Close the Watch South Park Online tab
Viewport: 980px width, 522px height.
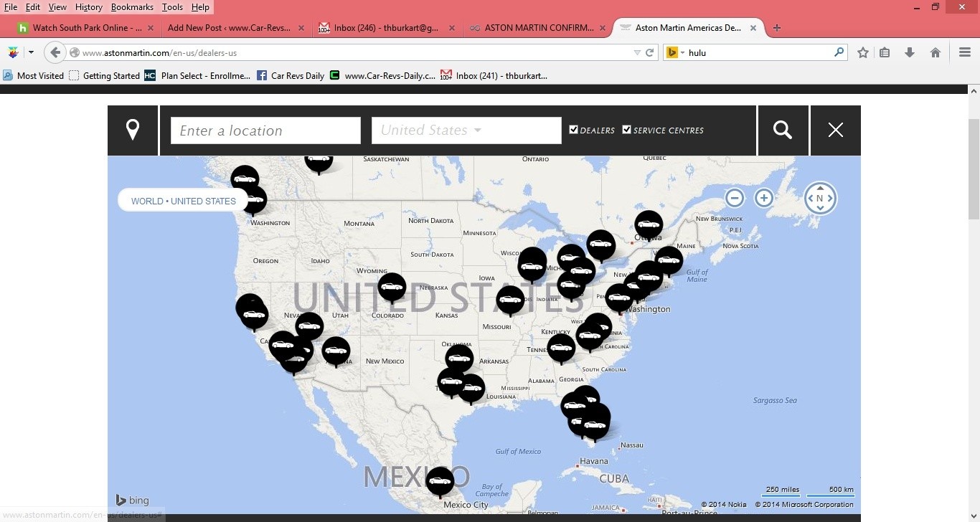151,28
